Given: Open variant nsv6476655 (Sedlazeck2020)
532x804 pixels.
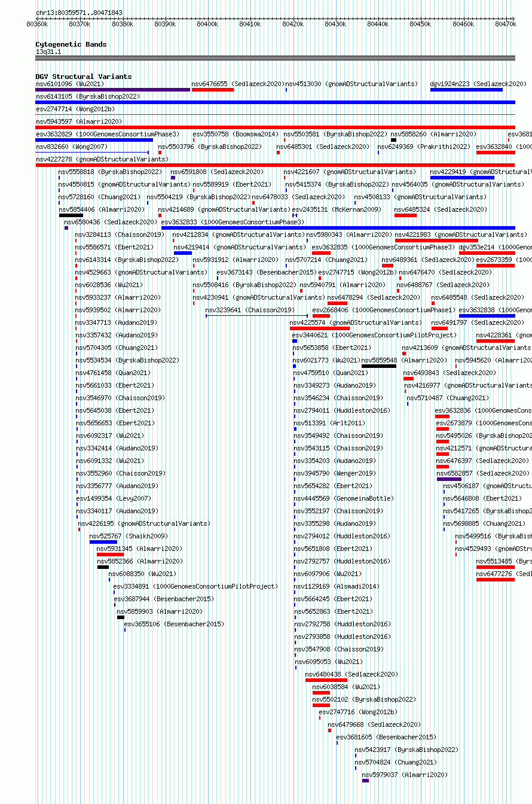Looking at the screenshot, I should pos(238,84).
